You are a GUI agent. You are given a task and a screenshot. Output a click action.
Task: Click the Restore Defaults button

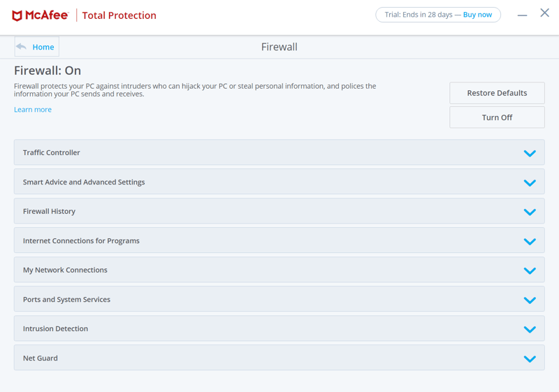(x=497, y=93)
